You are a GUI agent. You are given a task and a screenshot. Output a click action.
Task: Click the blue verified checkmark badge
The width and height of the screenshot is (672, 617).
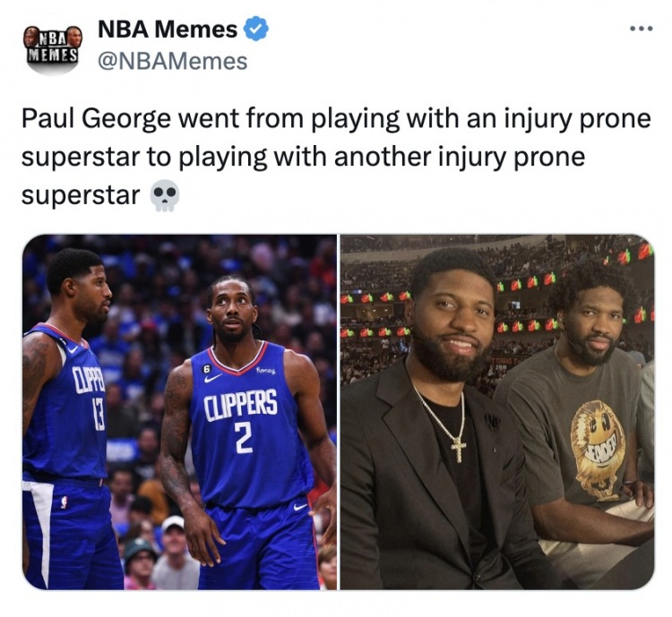256,29
